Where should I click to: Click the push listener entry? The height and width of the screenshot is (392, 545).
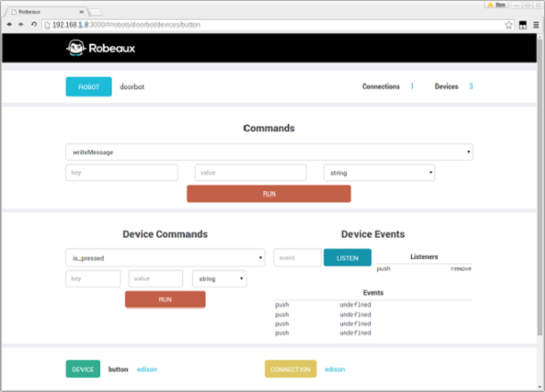coord(383,269)
